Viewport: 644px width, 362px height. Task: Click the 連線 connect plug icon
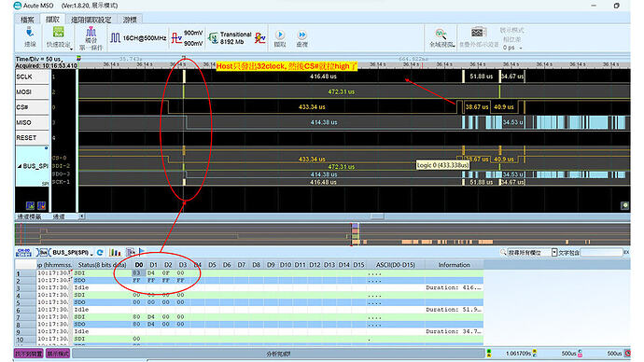tap(30, 33)
